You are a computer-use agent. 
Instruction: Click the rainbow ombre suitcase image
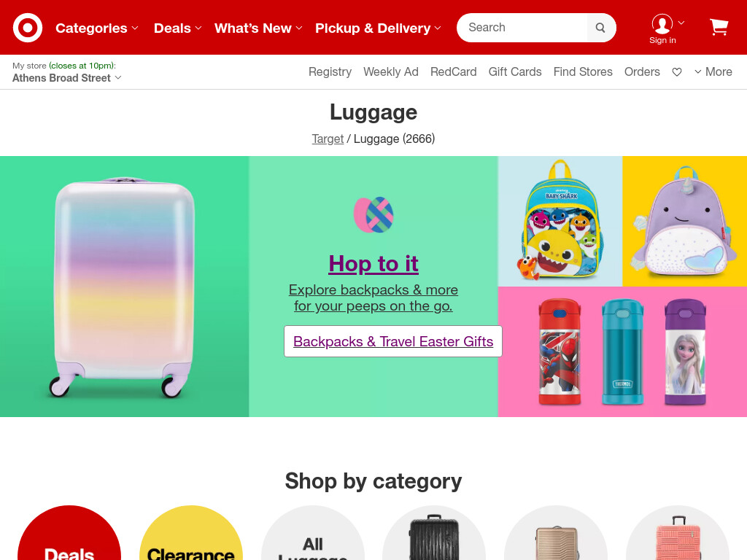tap(124, 287)
